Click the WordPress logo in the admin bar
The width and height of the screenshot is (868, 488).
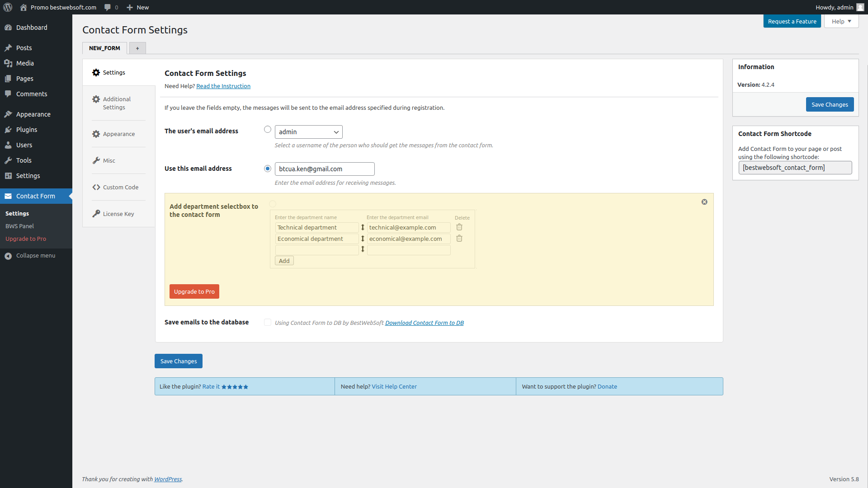point(8,7)
